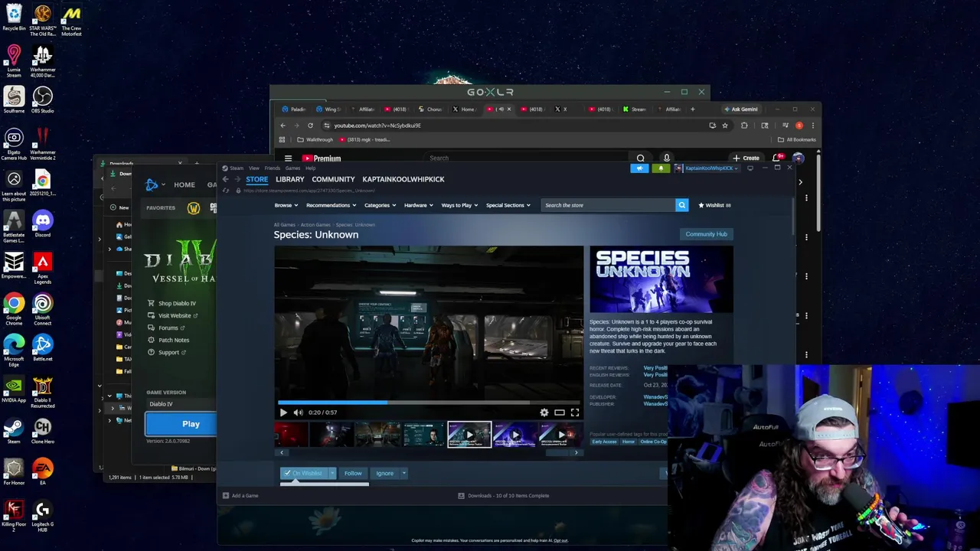This screenshot has width=980, height=551.
Task: Expand the Special Sections dropdown
Action: [508, 205]
